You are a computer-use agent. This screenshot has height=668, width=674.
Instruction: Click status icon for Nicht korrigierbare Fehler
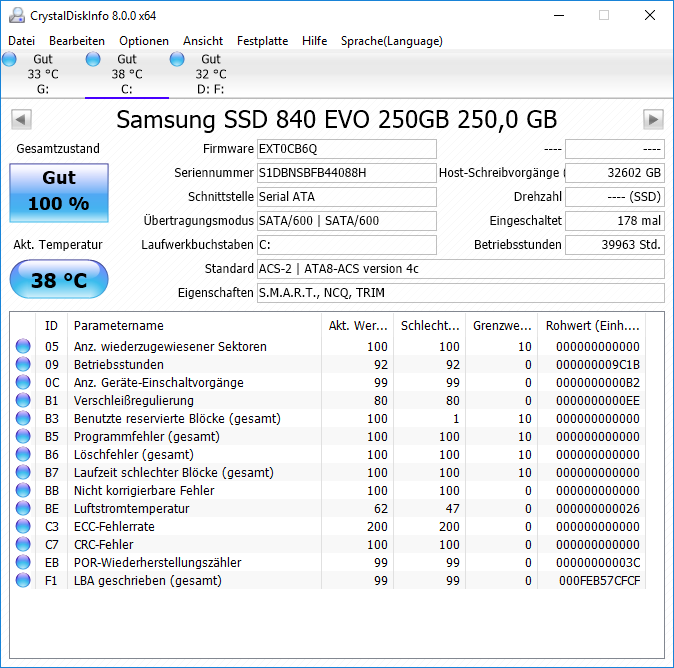(23, 490)
